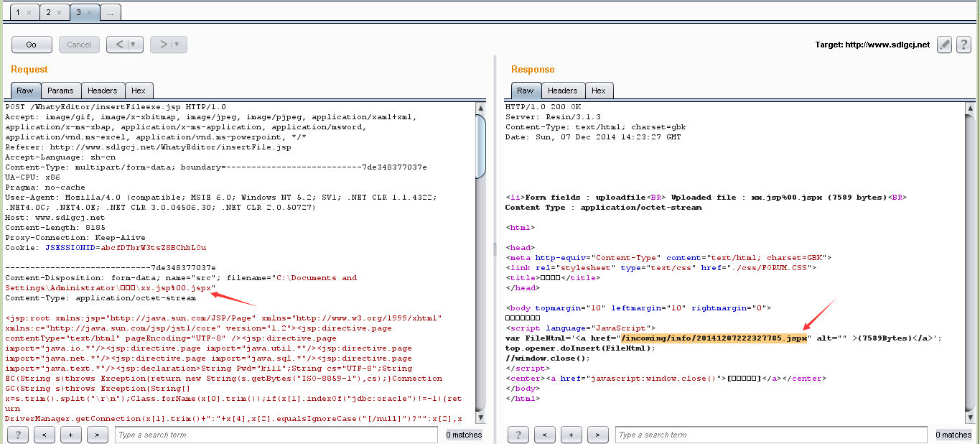Viewport: 980px width, 444px height.
Task: Go forward to next request with > button
Action: [162, 45]
